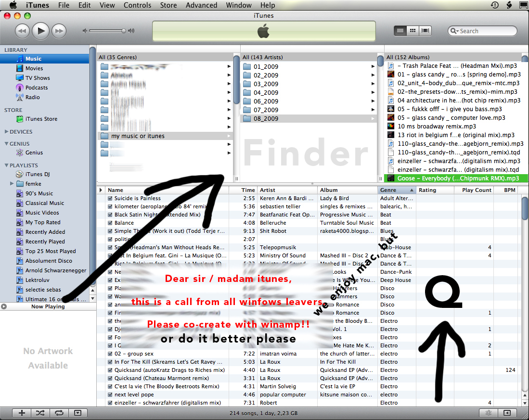
Task: Play the current song
Action: click(x=40, y=31)
